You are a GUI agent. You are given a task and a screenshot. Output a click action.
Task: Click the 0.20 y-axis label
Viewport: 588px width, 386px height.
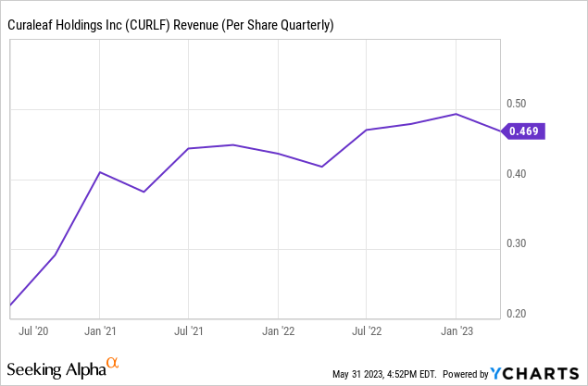(x=517, y=313)
